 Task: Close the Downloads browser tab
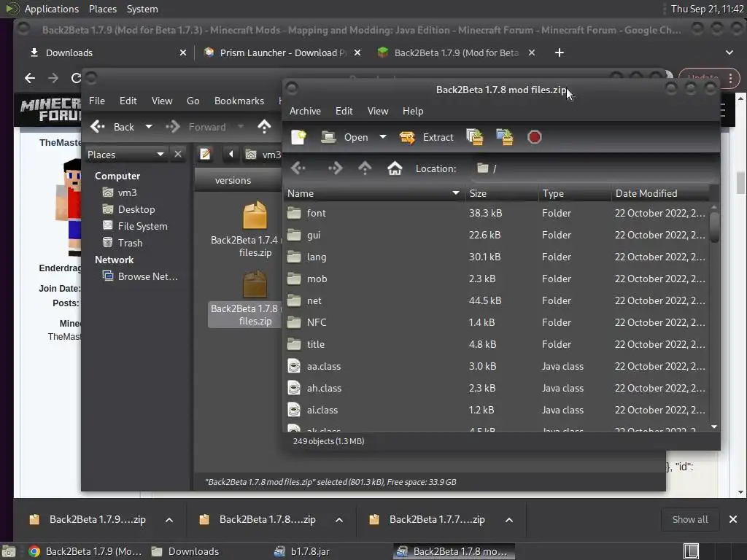[x=183, y=52]
